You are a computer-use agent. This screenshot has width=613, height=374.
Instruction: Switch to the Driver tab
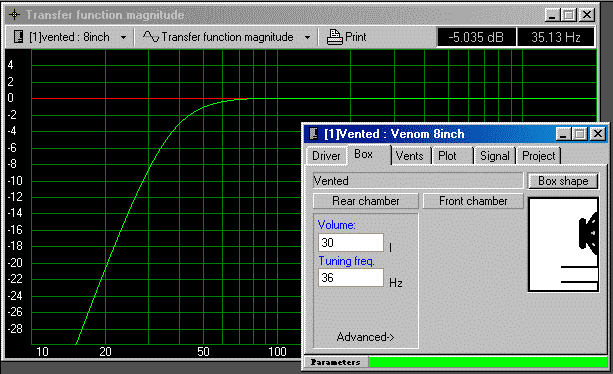(x=326, y=156)
